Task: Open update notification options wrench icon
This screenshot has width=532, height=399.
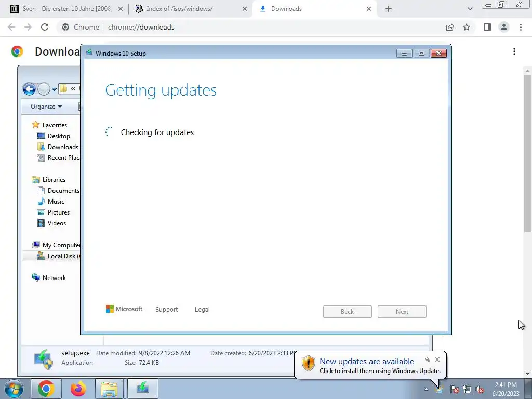Action: click(x=428, y=360)
